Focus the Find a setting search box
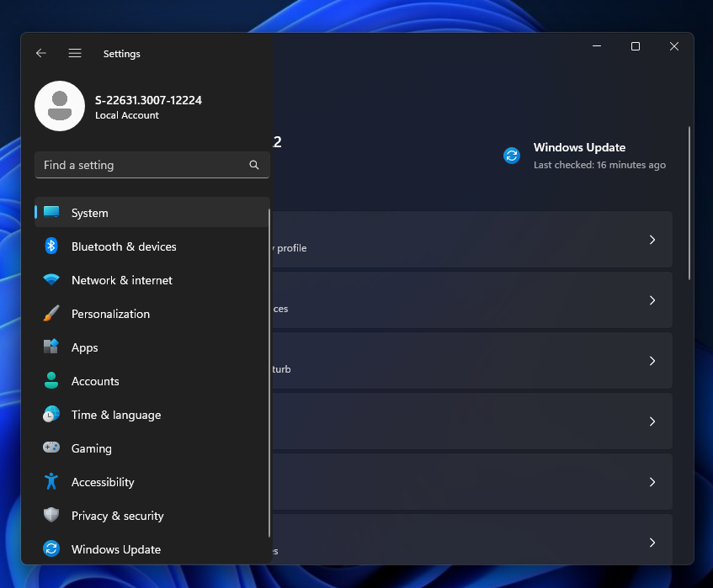 pyautogui.click(x=152, y=165)
